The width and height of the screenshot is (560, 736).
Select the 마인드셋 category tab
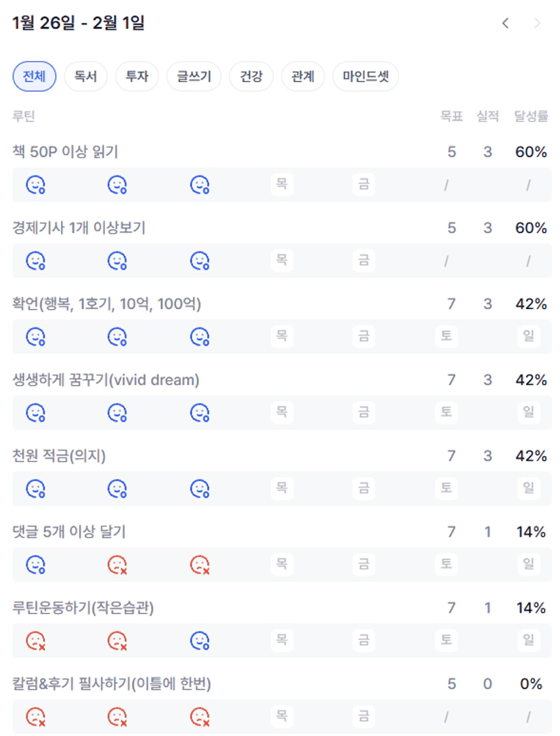(366, 77)
